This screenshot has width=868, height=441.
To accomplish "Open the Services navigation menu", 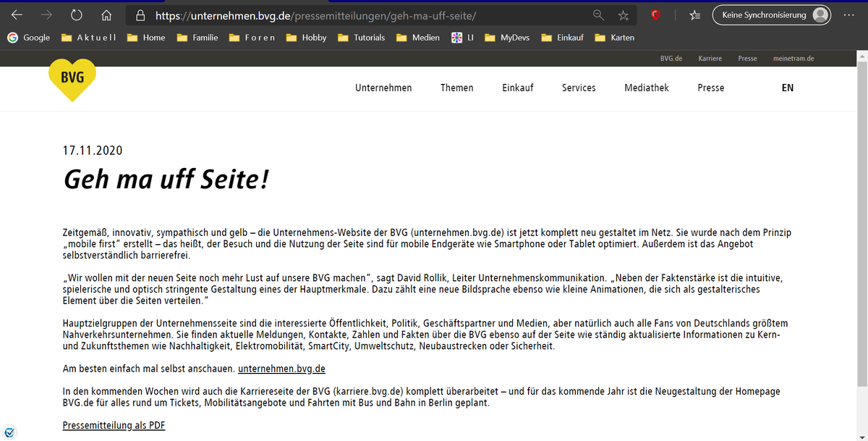I will pos(579,88).
